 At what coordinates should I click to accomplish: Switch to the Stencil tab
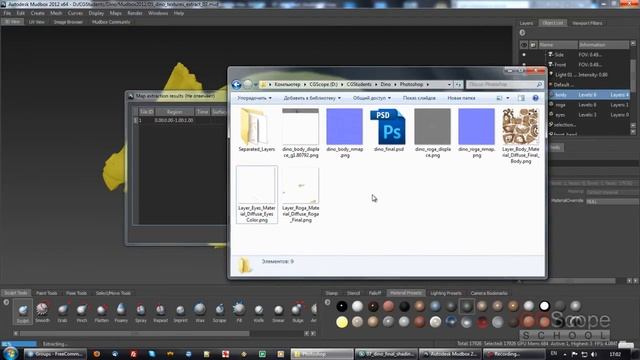coord(353,293)
